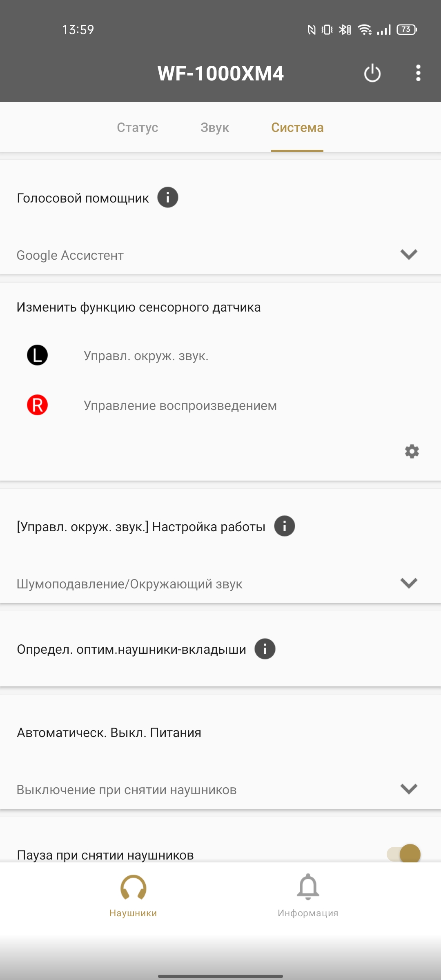The width and height of the screenshot is (441, 980).
Task: Select the Система tab
Action: coord(297,127)
